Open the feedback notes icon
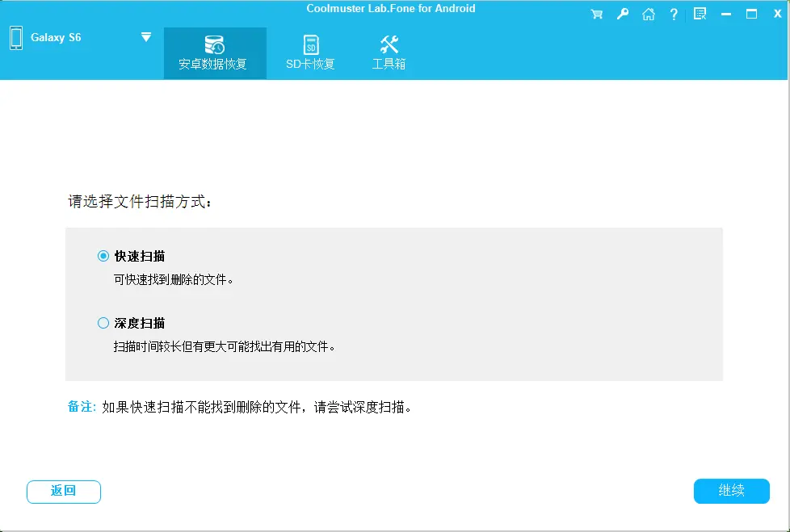790x532 pixels. coord(700,14)
